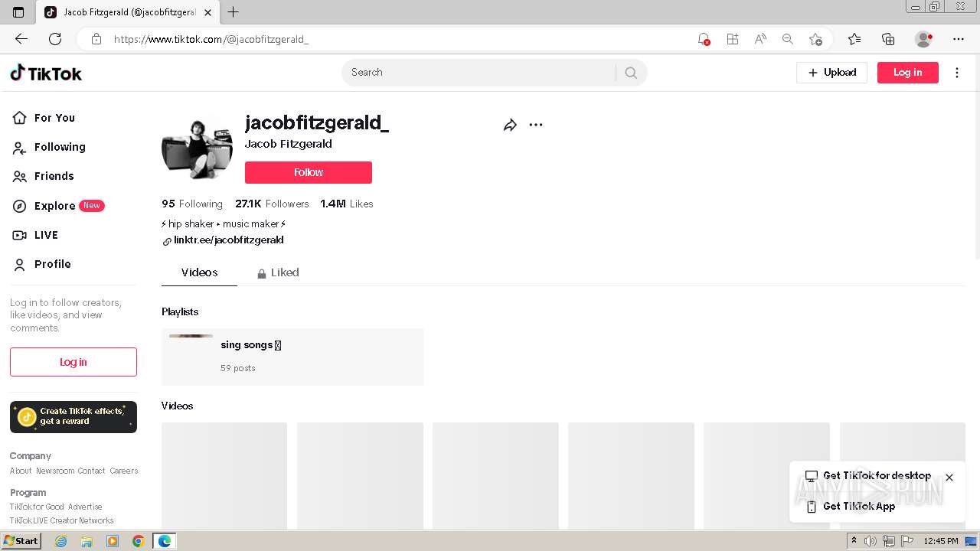
Task: Open the Windows Start menu
Action: pyautogui.click(x=21, y=541)
